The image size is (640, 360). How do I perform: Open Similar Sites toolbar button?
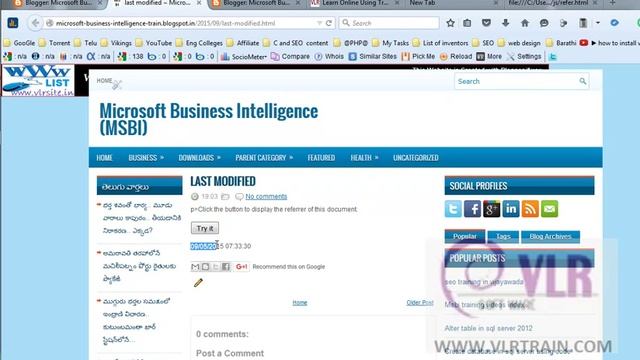point(373,57)
